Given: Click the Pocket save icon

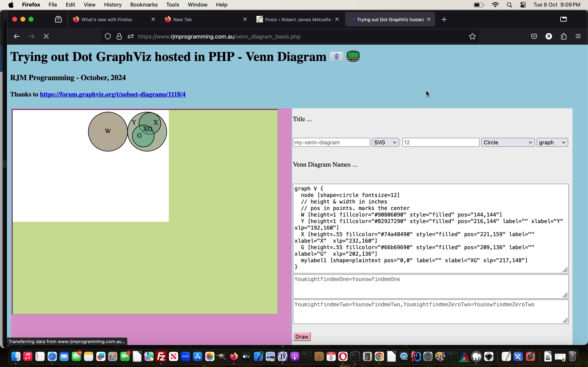Looking at the screenshot, I should 534,36.
